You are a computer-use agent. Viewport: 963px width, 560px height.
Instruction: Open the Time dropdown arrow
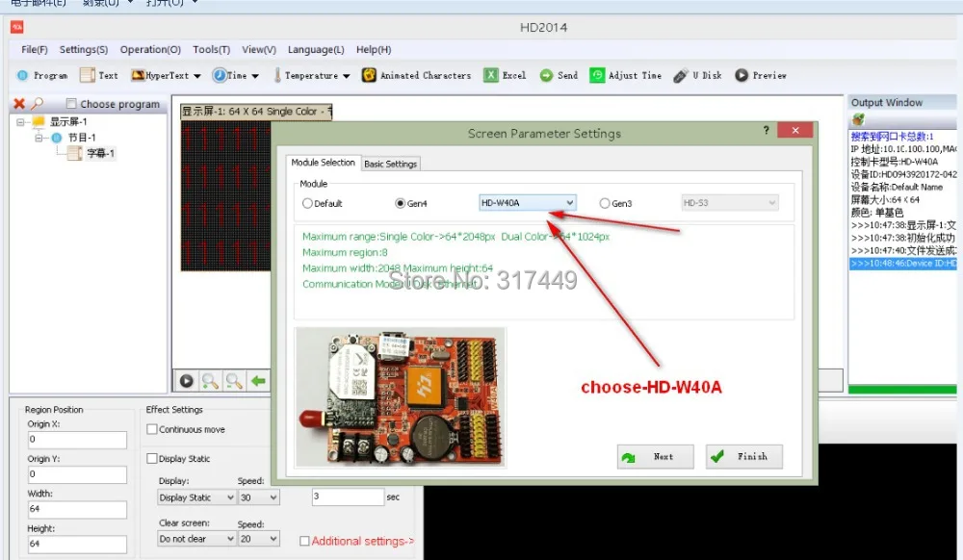click(x=255, y=76)
